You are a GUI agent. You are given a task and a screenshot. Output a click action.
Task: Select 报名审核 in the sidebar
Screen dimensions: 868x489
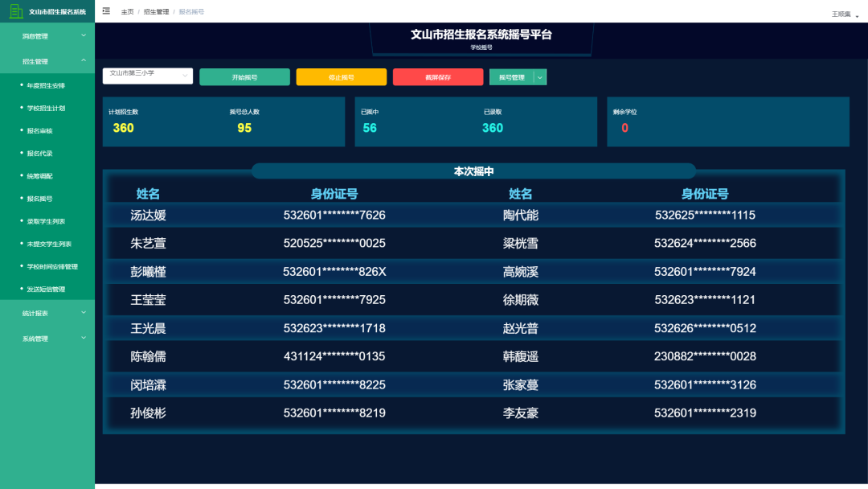[x=48, y=131]
